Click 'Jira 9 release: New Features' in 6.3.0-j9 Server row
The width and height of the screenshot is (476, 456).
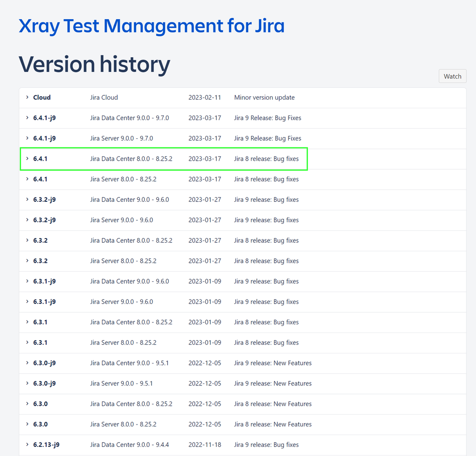(x=273, y=383)
